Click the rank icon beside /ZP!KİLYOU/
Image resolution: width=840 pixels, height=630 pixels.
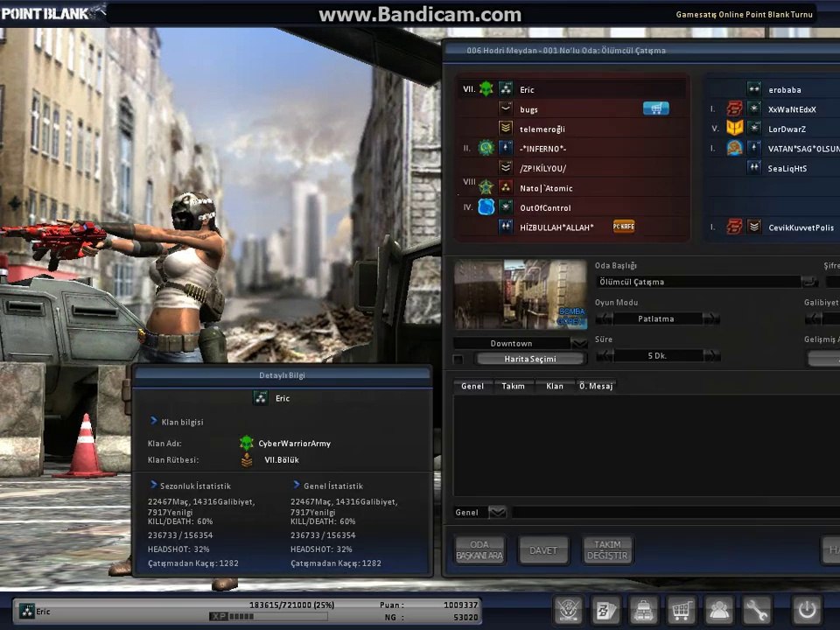505,168
